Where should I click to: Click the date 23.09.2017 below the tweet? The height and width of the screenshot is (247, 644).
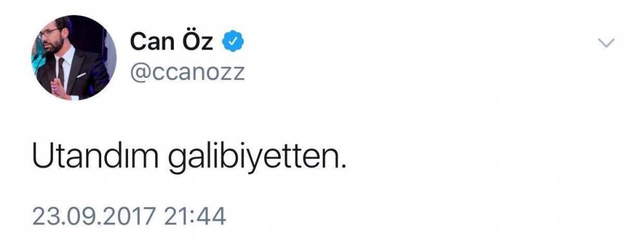coord(94,216)
